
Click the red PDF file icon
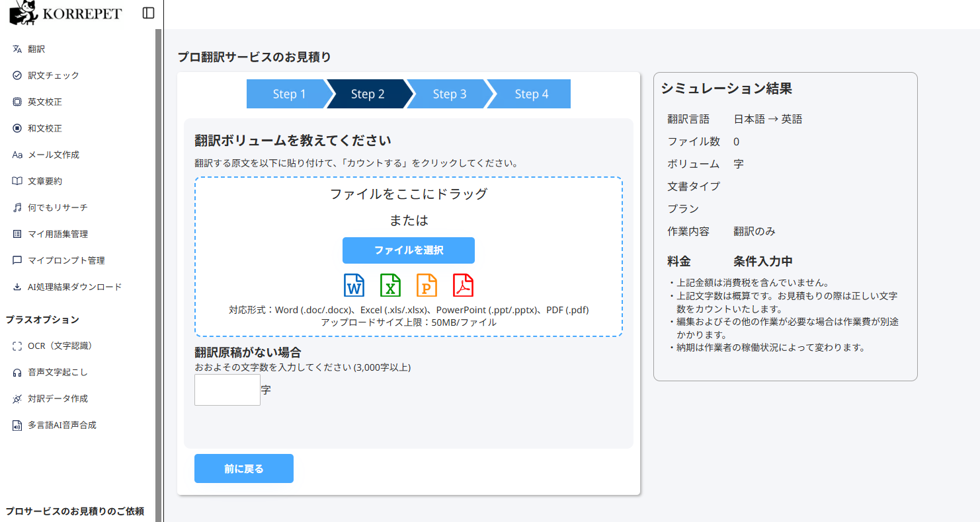pos(463,285)
